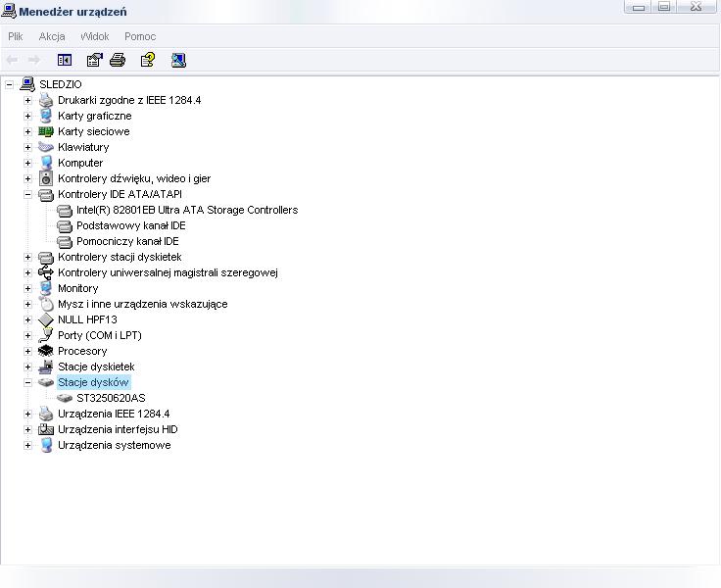Screen dimensions: 721x588
Task: Click the disk drive icon beside ST3250620AS
Action: [65, 398]
